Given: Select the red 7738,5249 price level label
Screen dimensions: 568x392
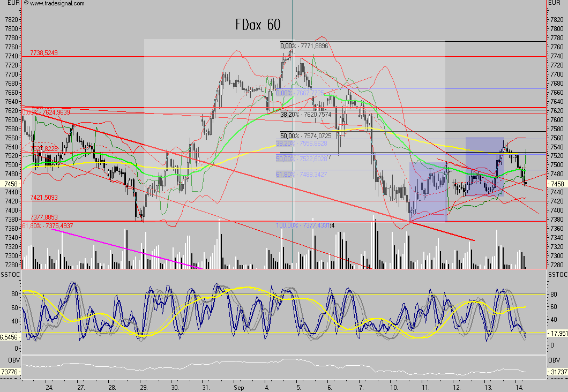Looking at the screenshot, I should pyautogui.click(x=44, y=52).
